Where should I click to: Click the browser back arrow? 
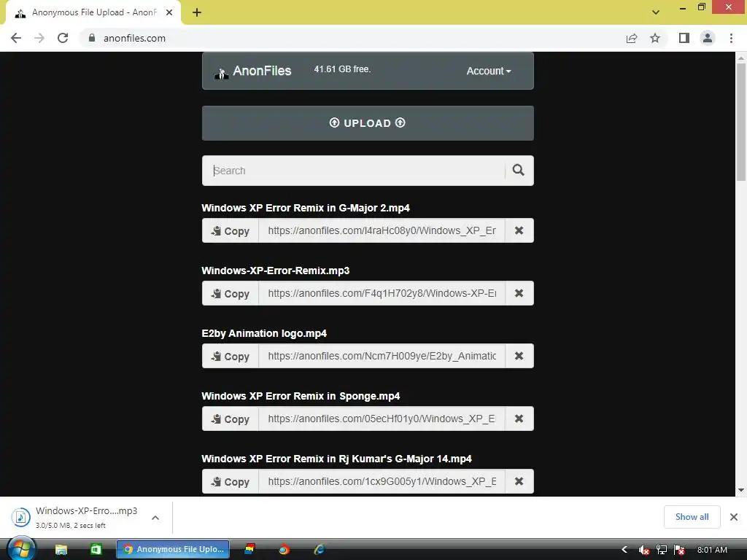pos(16,38)
